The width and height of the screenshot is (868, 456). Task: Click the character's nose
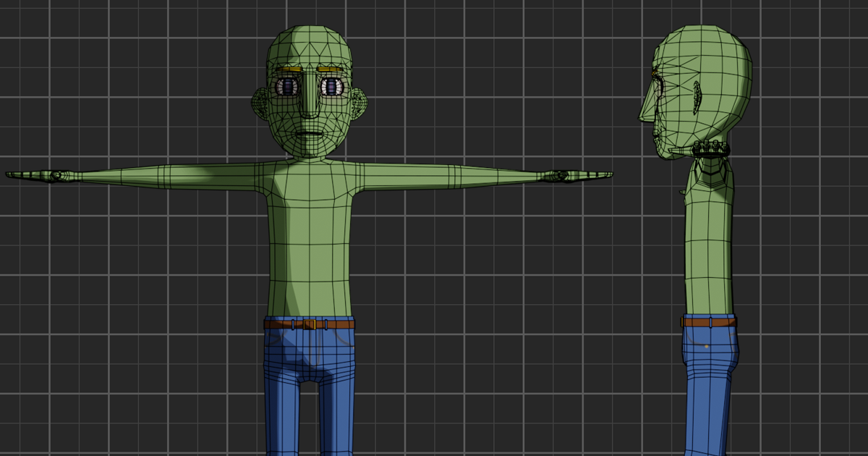click(310, 109)
